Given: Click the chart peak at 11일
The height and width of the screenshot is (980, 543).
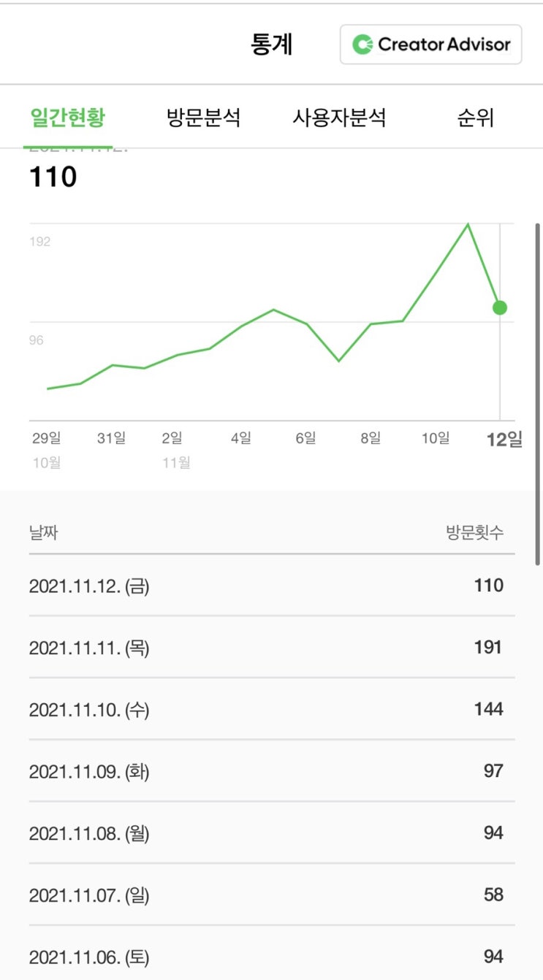Looking at the screenshot, I should coord(468,224).
